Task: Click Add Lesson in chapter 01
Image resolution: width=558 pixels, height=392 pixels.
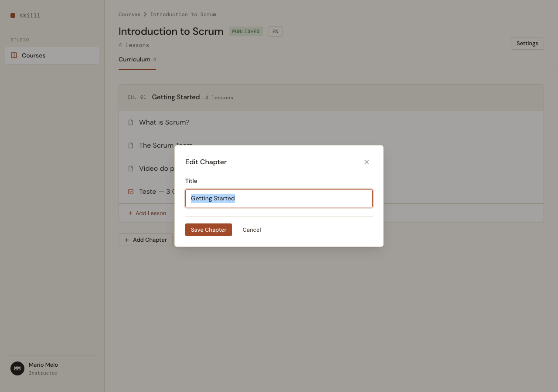Action: [x=147, y=213]
